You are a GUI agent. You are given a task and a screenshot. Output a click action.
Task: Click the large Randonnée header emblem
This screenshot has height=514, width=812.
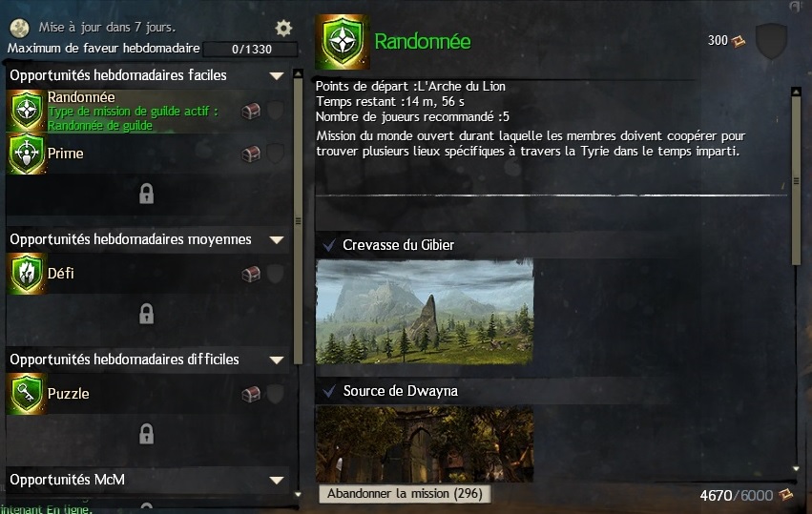[x=343, y=41]
